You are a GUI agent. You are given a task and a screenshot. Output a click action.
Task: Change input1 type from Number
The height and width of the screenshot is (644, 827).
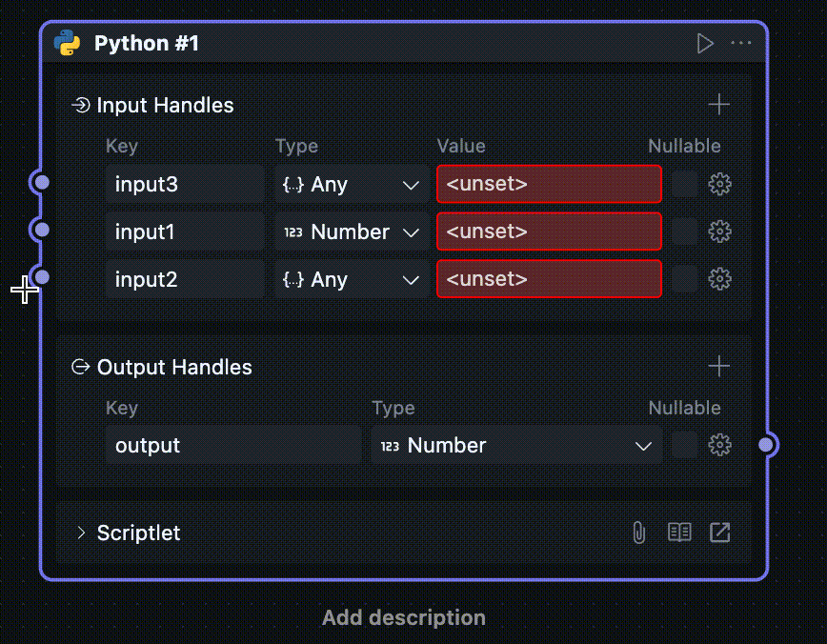click(352, 231)
